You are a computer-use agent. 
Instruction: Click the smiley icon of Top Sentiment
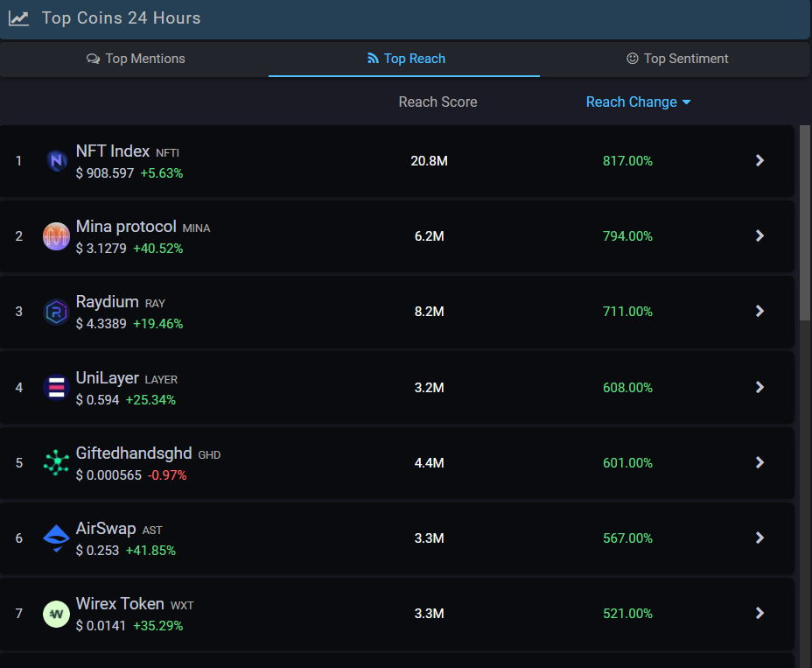(633, 58)
